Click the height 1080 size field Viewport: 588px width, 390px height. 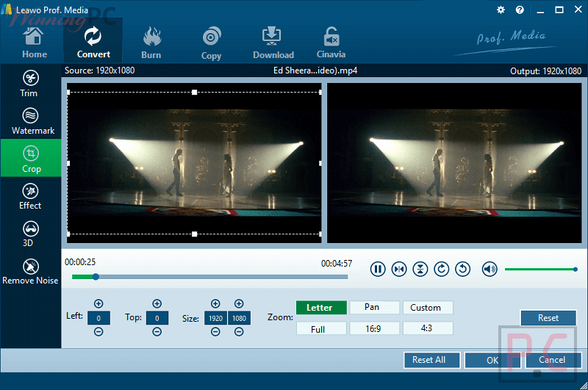[x=240, y=318]
